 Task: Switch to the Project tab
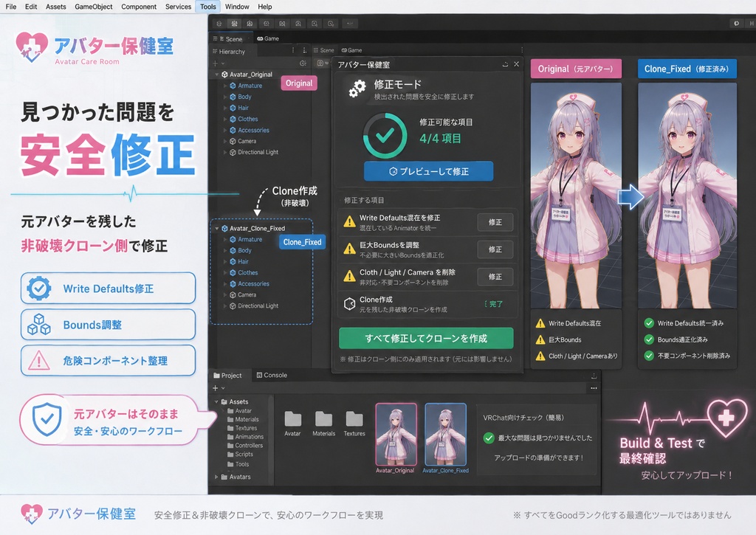point(227,375)
